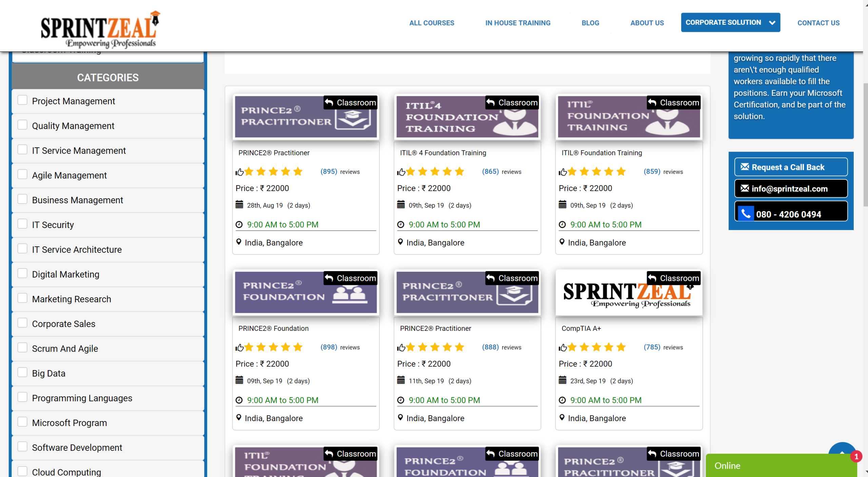Open the Sprintzeal thumbnail on CompTIA A+ card
868x477 pixels.
[629, 292]
